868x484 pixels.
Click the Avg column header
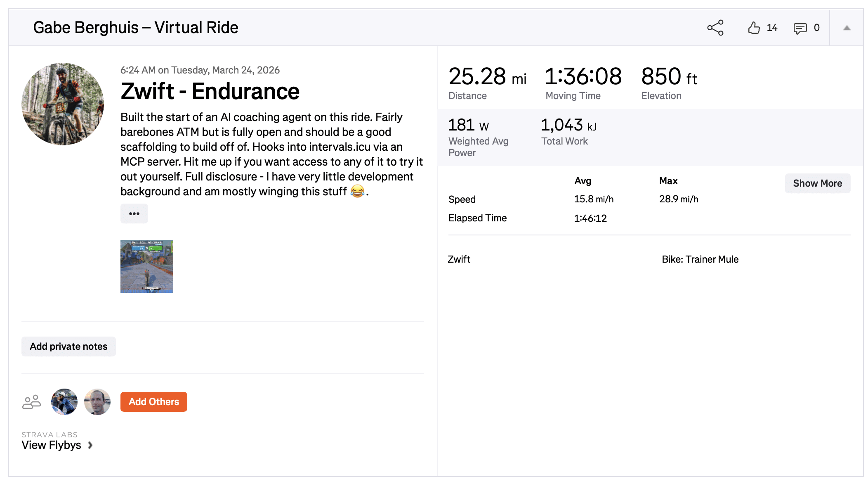click(x=583, y=181)
